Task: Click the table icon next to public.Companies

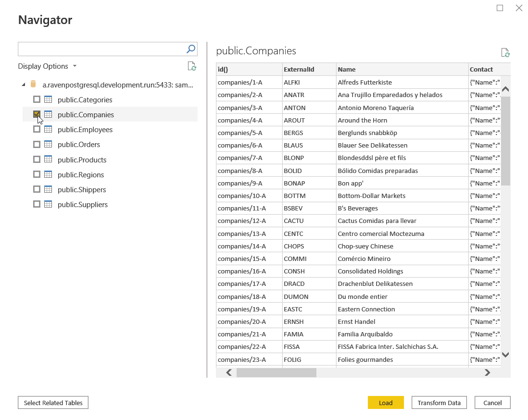Action: click(48, 114)
